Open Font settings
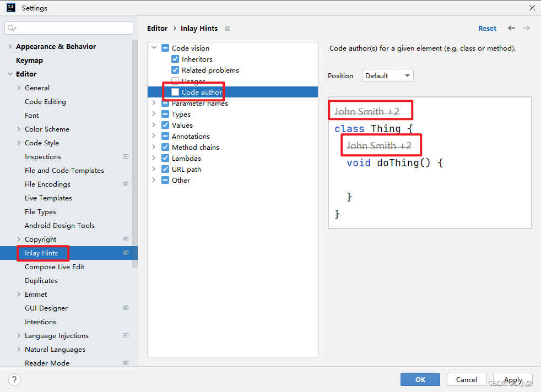Screen dimensions: 541x392 tap(32, 116)
